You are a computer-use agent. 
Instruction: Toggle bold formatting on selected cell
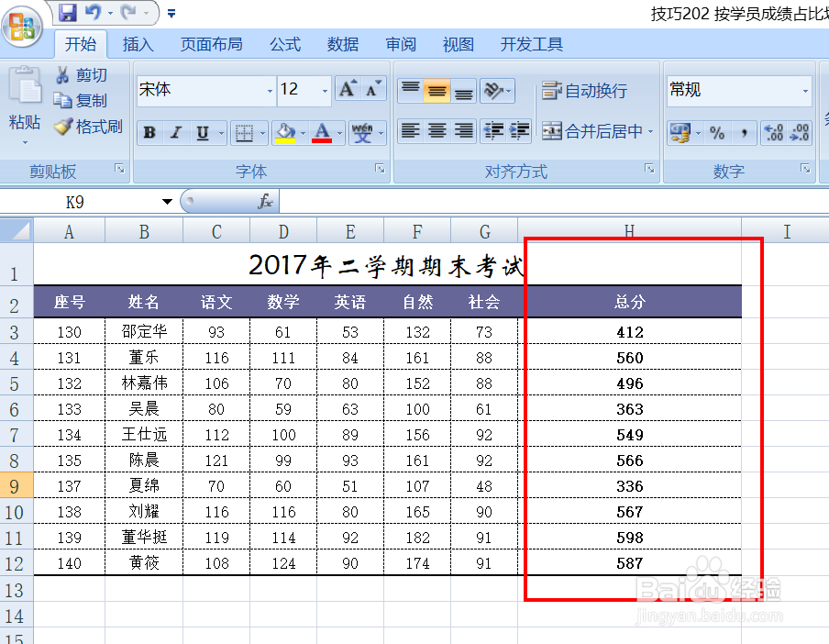(149, 132)
